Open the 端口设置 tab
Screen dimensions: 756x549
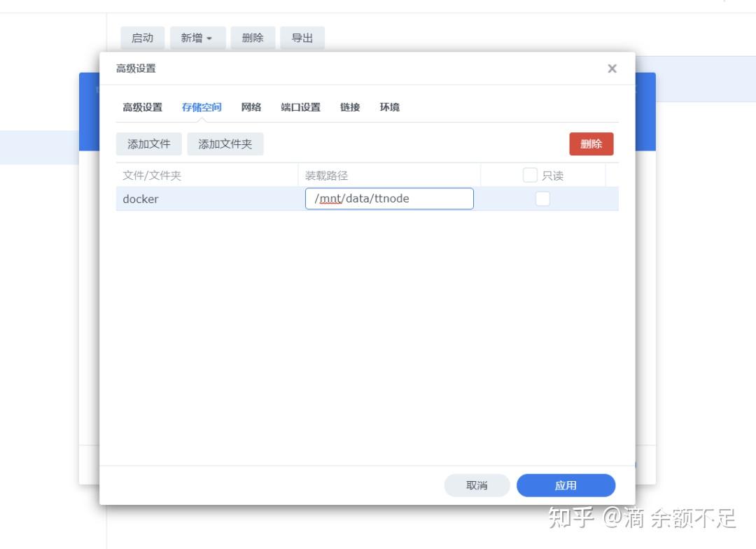(x=300, y=107)
